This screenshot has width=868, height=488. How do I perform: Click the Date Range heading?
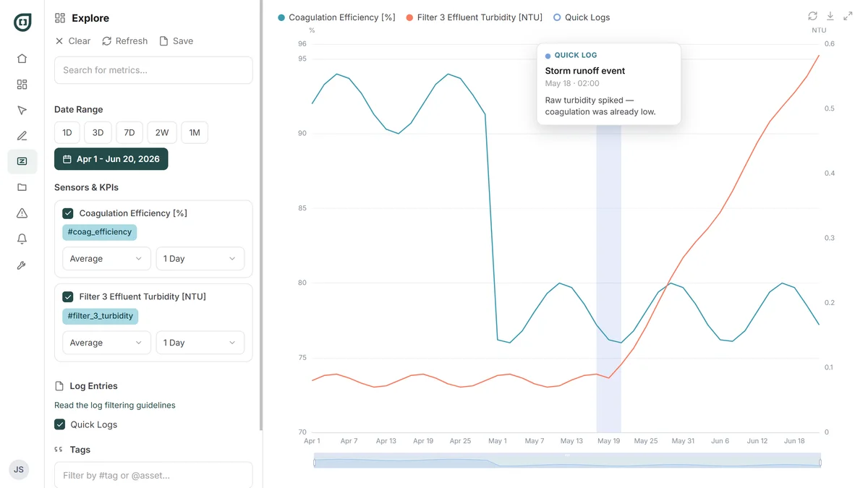[x=79, y=110]
